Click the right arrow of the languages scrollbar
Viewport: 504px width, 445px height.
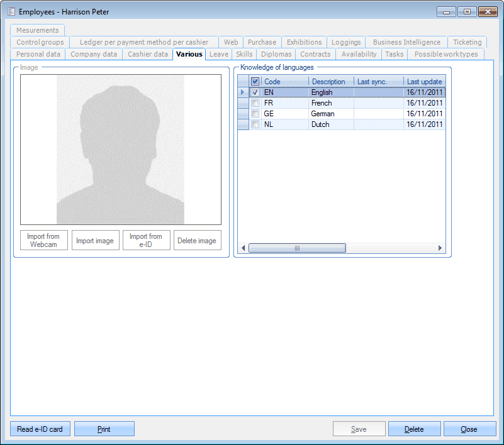[x=440, y=248]
